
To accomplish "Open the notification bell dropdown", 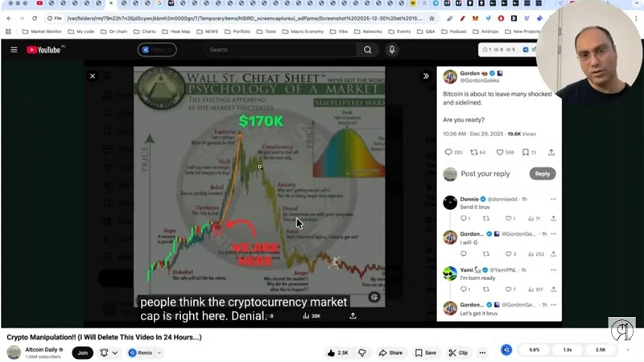I will [107, 352].
